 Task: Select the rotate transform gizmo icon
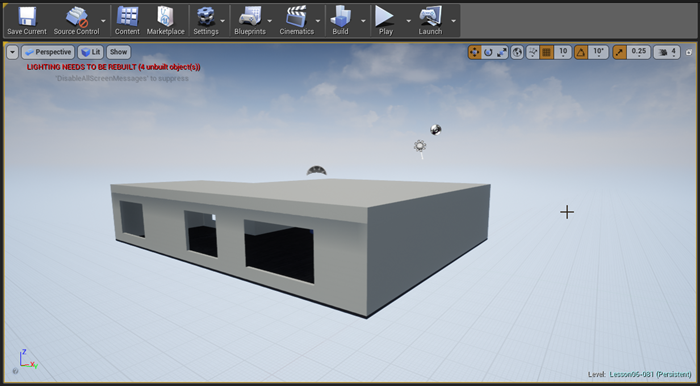click(x=488, y=53)
